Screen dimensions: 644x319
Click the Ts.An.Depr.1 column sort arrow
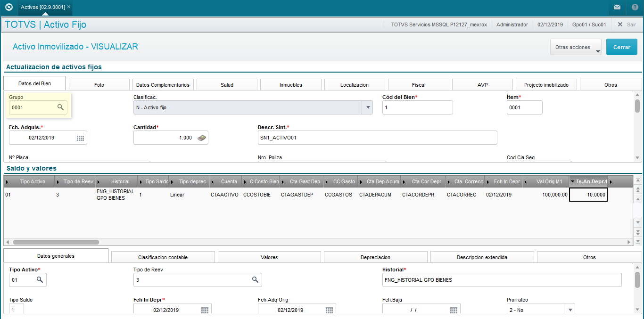coord(572,181)
